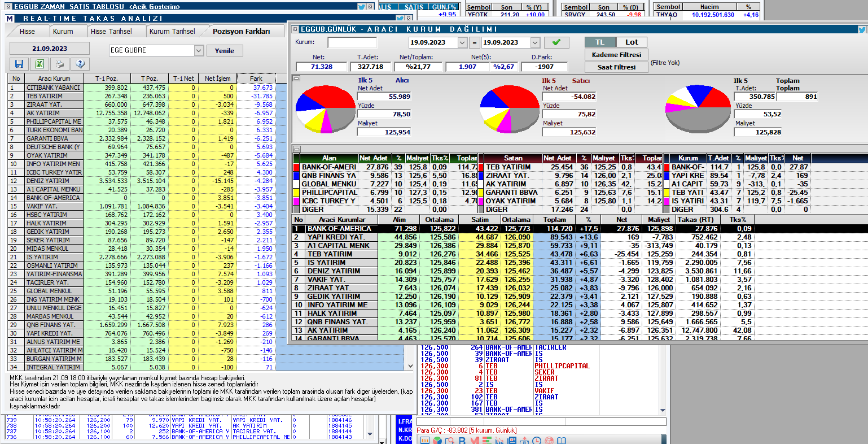Sort the takas table by the Fark column
The image size is (868, 444).
point(256,79)
